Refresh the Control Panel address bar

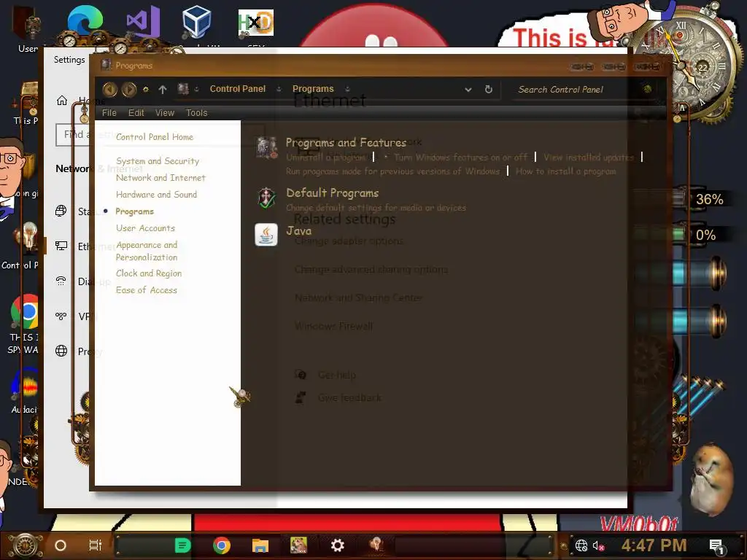click(488, 89)
